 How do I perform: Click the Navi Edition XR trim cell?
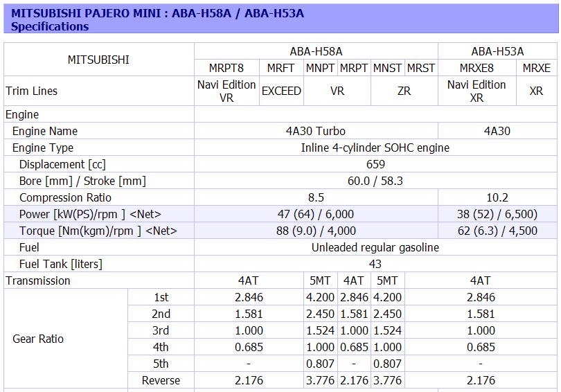click(x=477, y=91)
